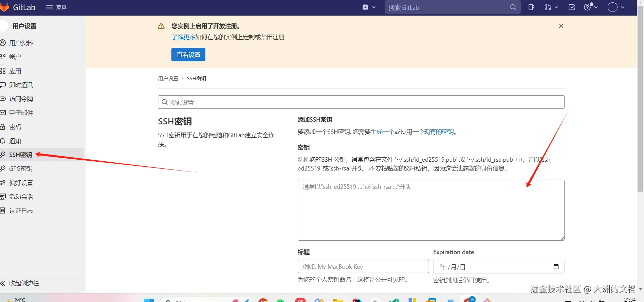This screenshot has width=644, height=302.
Task: Click 用户设置 in the breadcrumb
Action: point(168,78)
